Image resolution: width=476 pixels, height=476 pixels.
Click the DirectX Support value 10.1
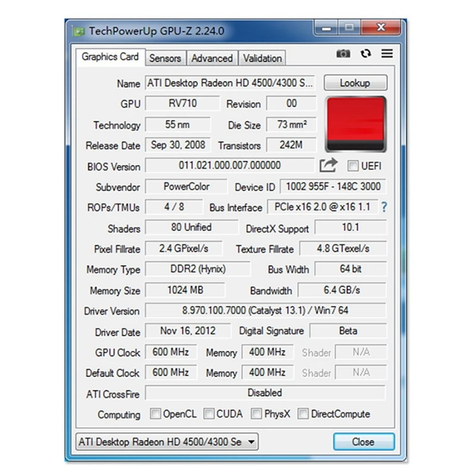(x=350, y=227)
